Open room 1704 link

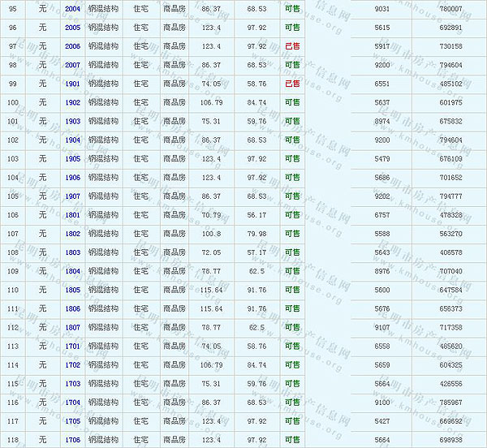click(72, 403)
